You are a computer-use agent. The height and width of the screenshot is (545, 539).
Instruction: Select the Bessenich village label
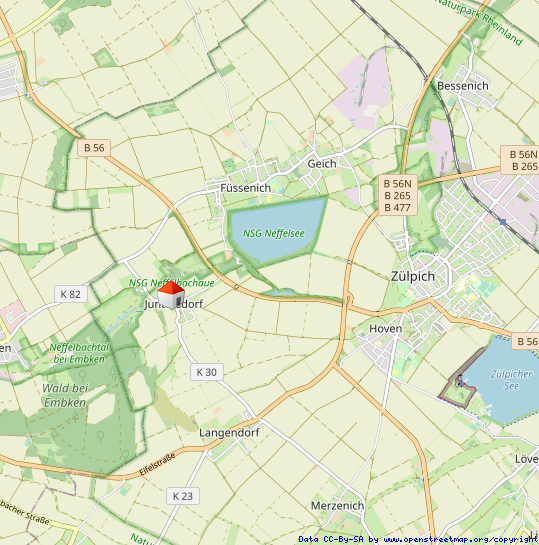click(463, 86)
